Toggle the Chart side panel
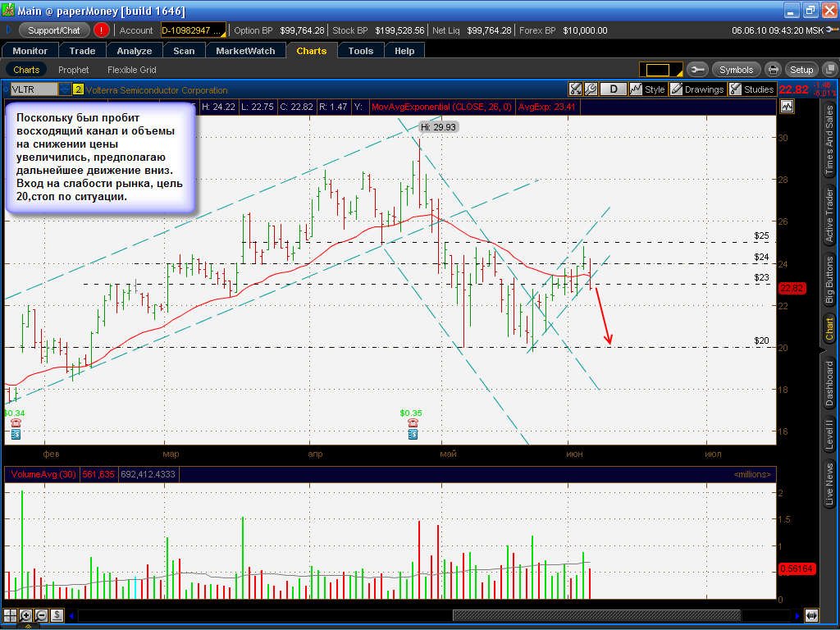Screen dimensions: 840x630 coord(830,329)
